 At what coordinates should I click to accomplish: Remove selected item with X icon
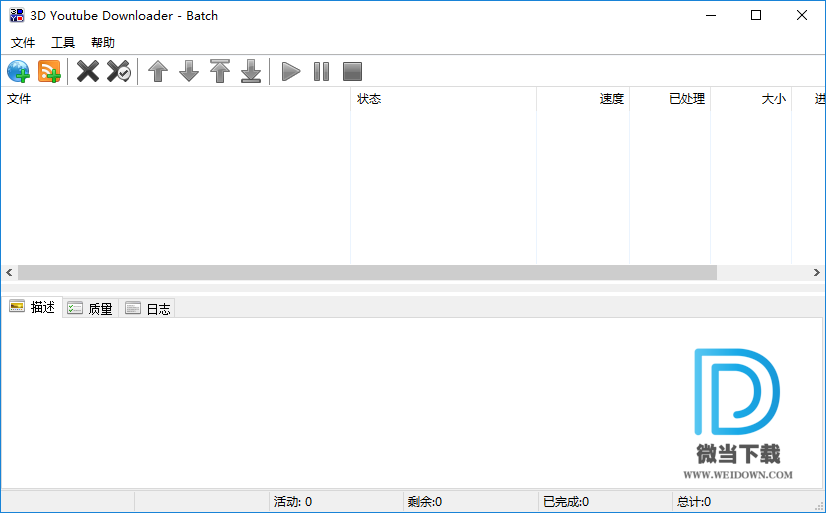click(x=87, y=71)
